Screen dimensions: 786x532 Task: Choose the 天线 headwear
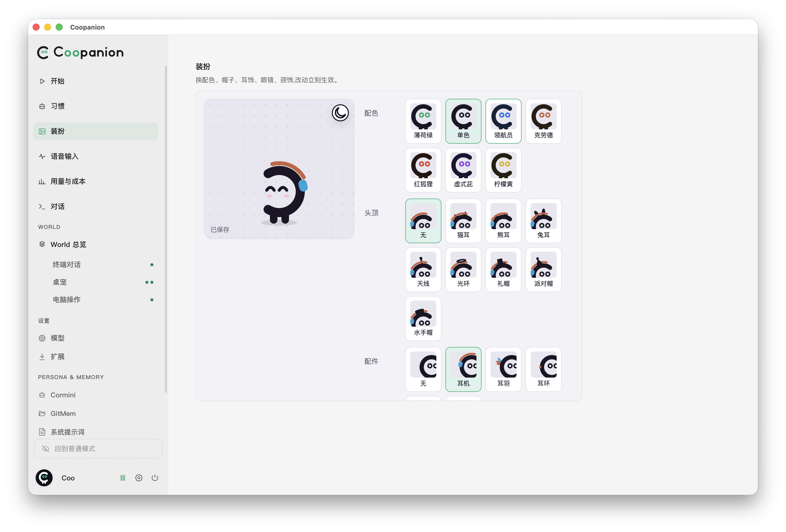(423, 270)
